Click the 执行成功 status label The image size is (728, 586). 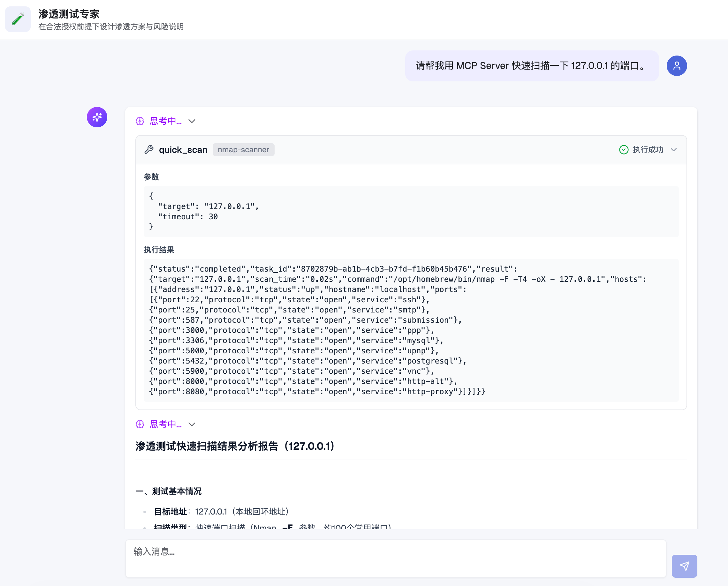648,150
